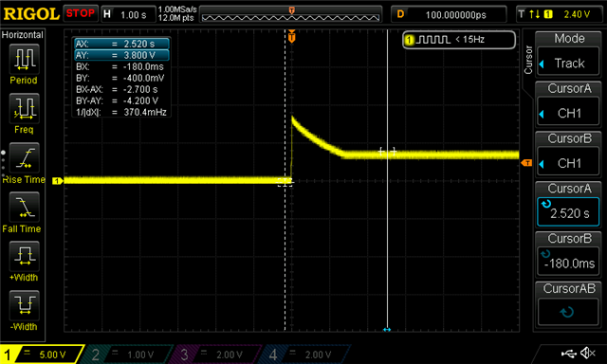The height and width of the screenshot is (364, 607).
Task: Click the < 15Hz frequency counter value
Action: [x=469, y=40]
